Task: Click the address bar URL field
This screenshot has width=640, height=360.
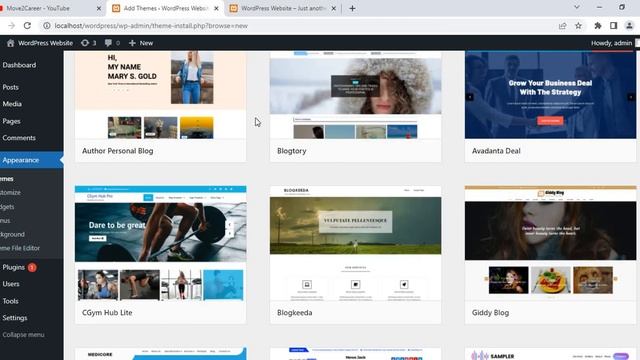Action: coord(302,26)
